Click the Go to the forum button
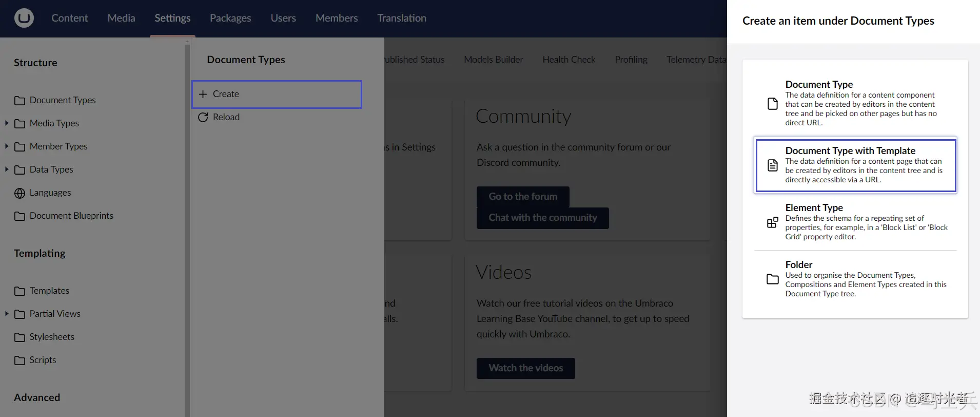Image resolution: width=980 pixels, height=417 pixels. [523, 197]
